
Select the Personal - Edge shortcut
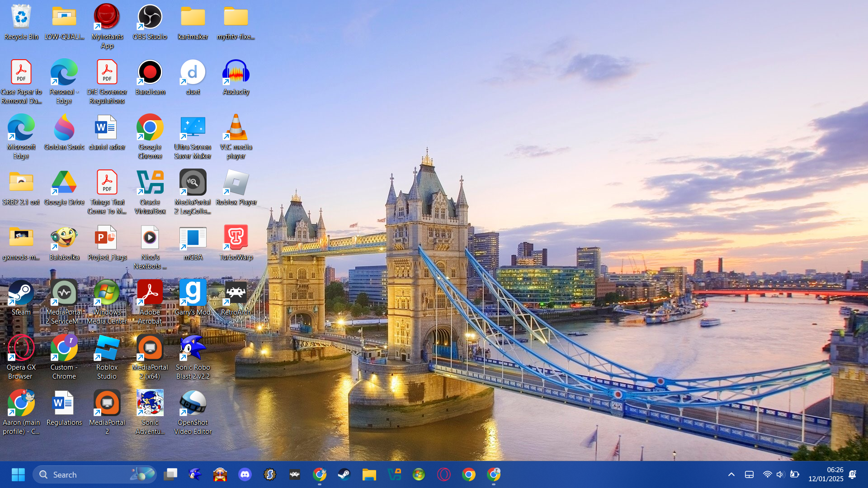(64, 72)
